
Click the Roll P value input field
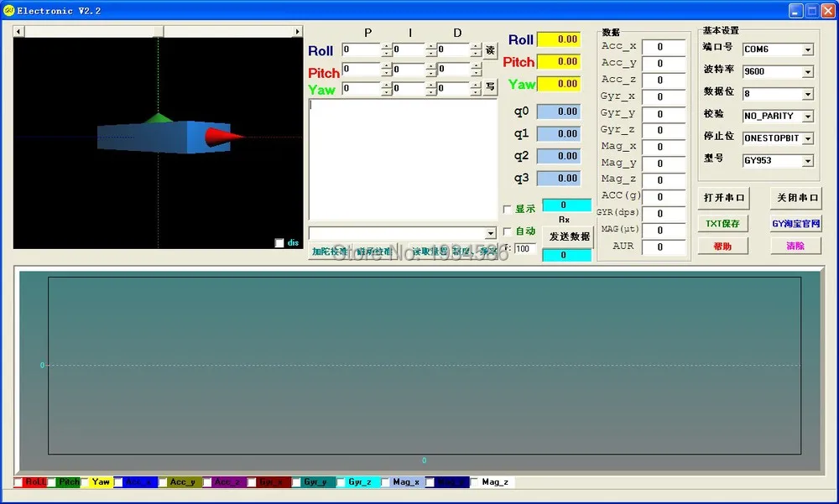(x=362, y=49)
